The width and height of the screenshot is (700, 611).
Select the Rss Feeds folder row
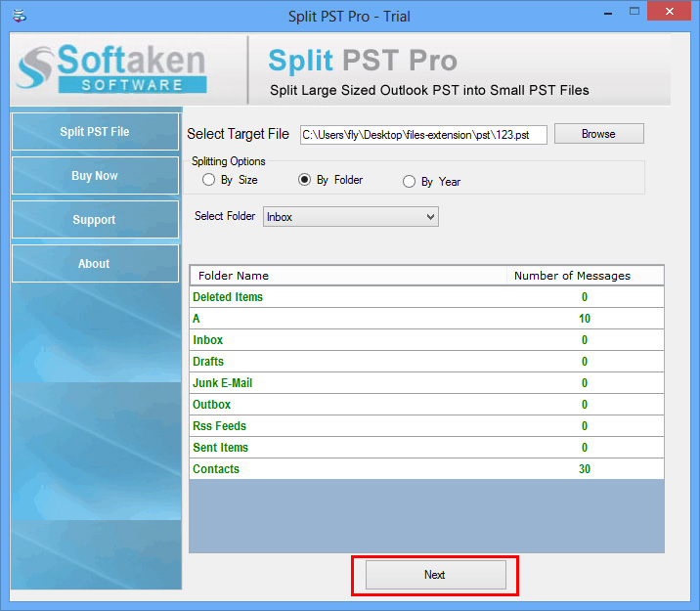(426, 426)
